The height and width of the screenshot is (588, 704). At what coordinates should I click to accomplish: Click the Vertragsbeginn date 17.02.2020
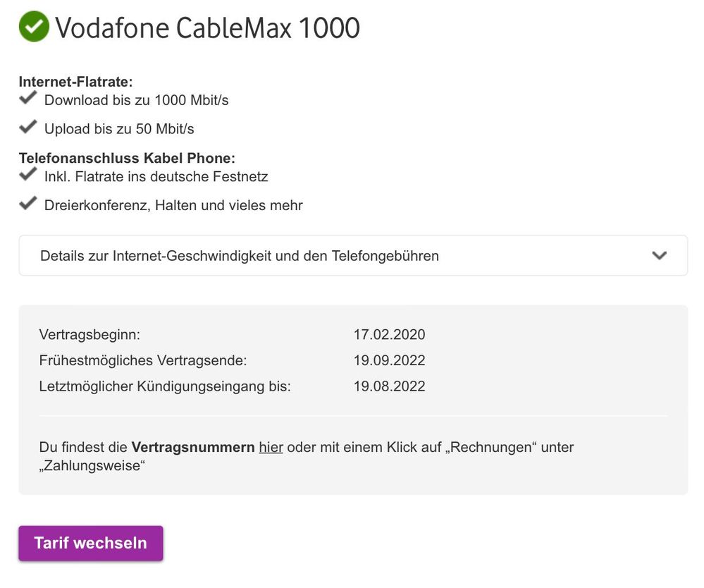pos(389,334)
